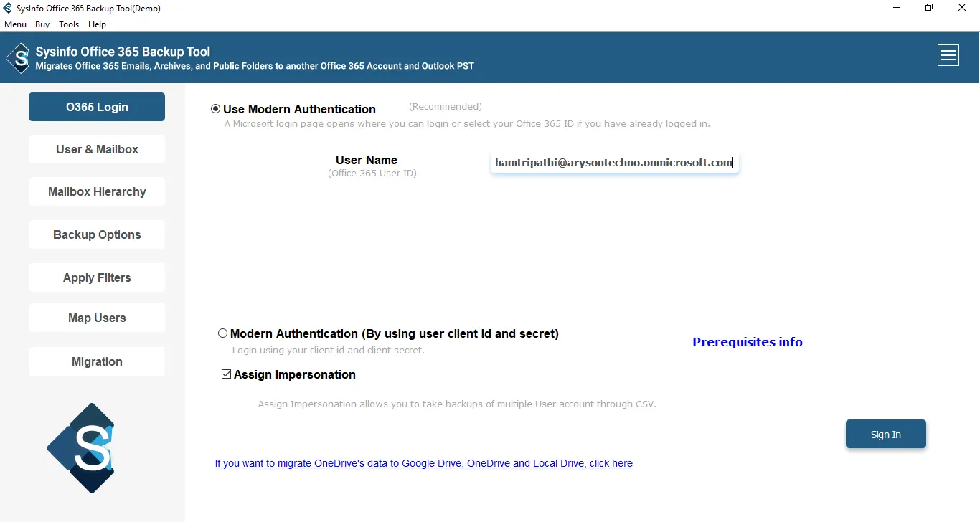Open the Menu menu in menu bar
980x522 pixels.
(x=15, y=24)
